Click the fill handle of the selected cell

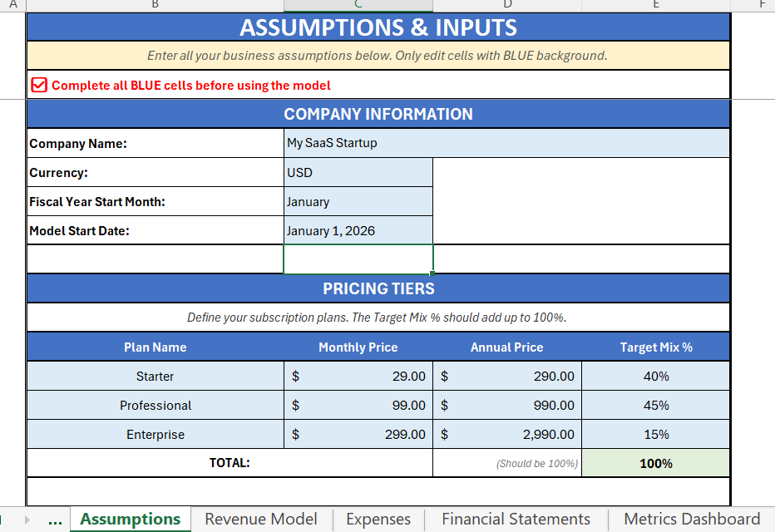pos(432,273)
